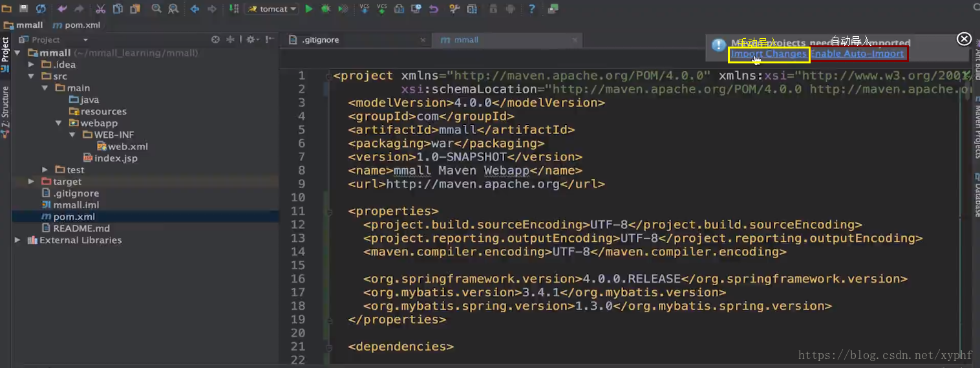Click mmall breadcrumb in navigation bar

point(23,25)
